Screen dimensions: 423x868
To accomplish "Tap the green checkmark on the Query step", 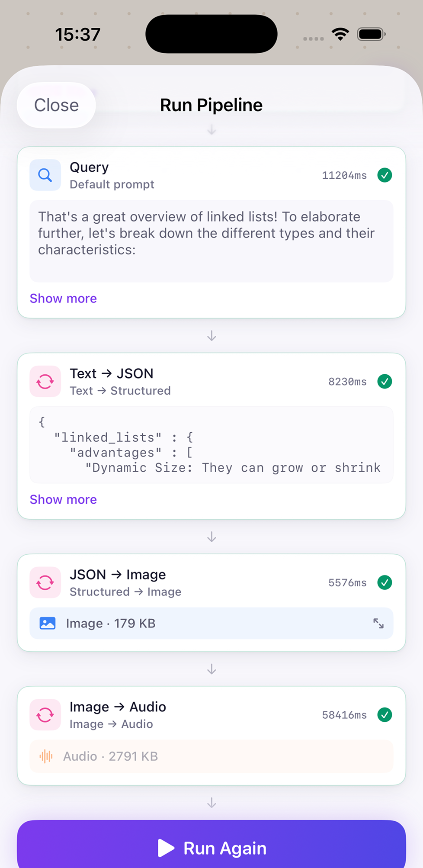I will click(384, 175).
